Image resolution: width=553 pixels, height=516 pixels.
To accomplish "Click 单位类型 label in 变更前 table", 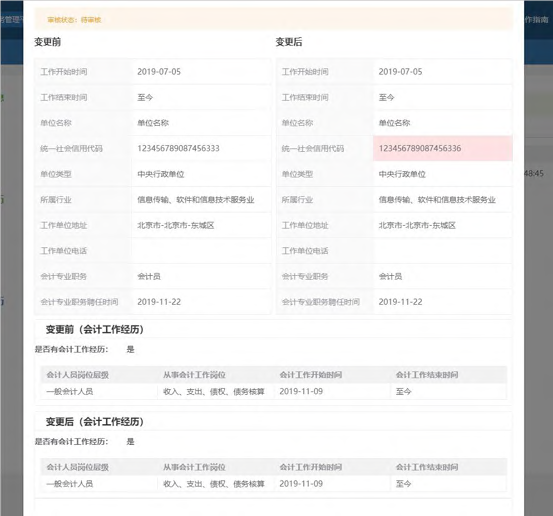I will click(x=56, y=174).
